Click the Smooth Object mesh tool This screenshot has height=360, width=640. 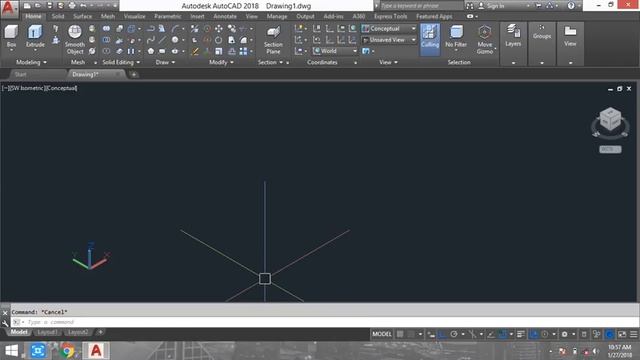click(x=75, y=39)
